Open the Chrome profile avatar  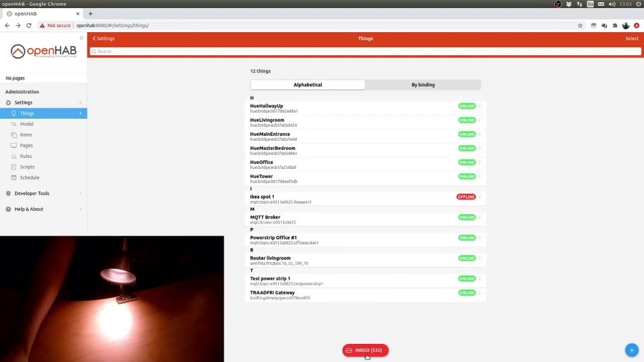[625, 25]
